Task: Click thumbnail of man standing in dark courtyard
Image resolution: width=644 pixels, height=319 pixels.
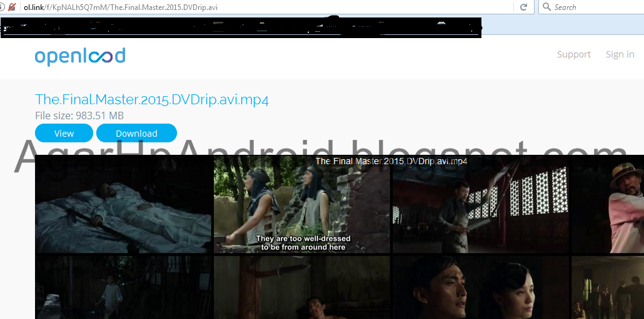Action: (123, 287)
